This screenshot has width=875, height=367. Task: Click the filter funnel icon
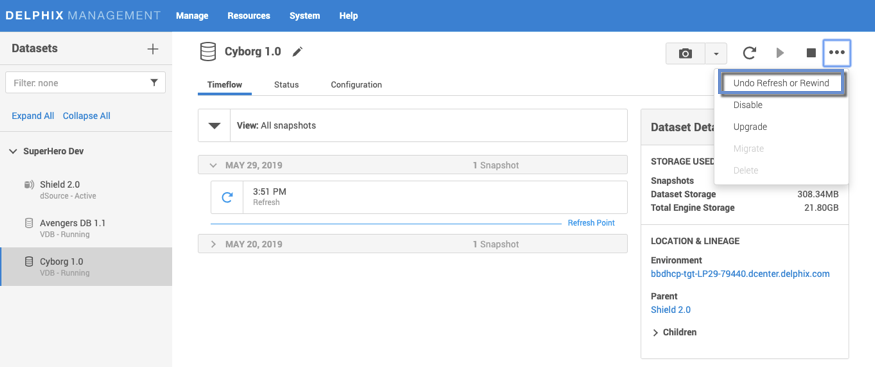click(x=154, y=83)
